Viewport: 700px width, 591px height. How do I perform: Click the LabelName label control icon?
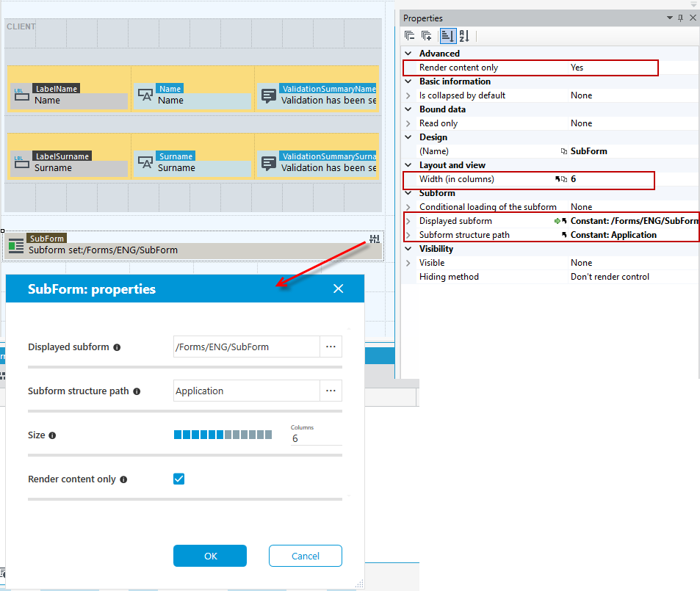[x=22, y=94]
